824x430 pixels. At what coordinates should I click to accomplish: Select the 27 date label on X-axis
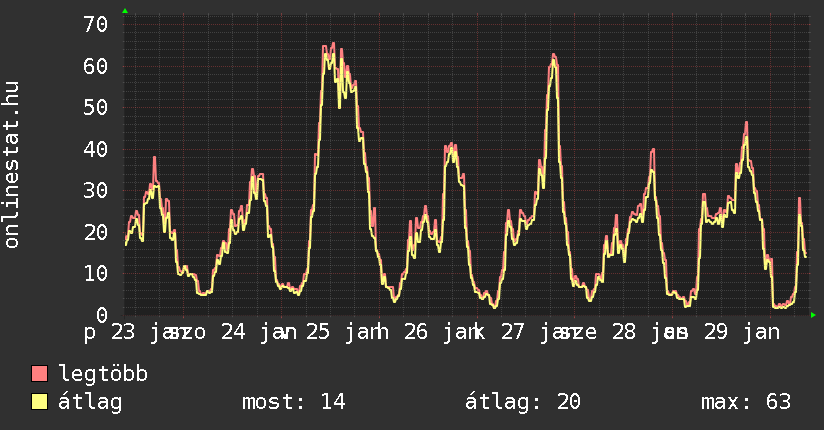(x=513, y=332)
